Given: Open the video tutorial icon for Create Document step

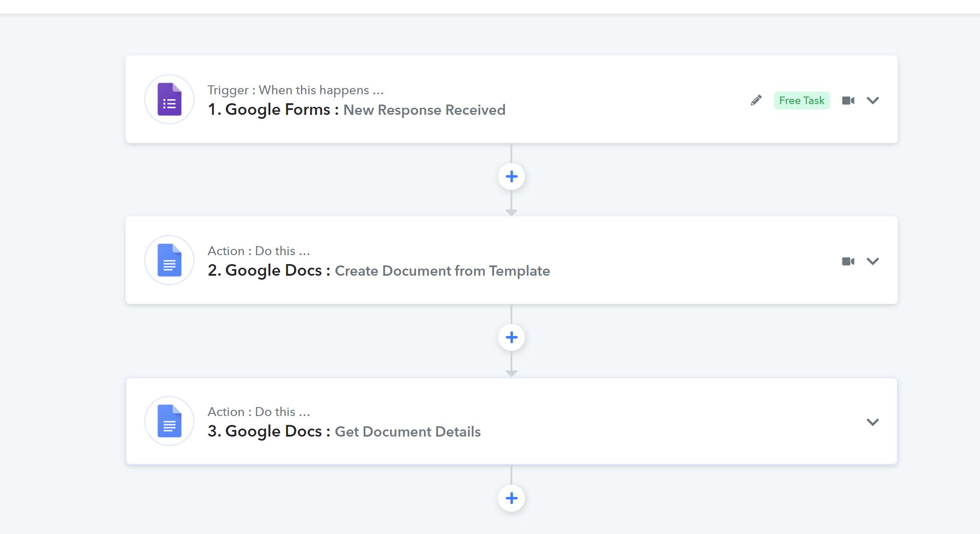Looking at the screenshot, I should pos(848,261).
